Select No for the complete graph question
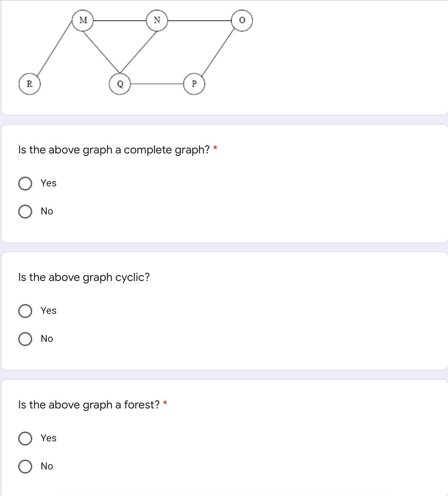448x496 pixels. [26, 211]
